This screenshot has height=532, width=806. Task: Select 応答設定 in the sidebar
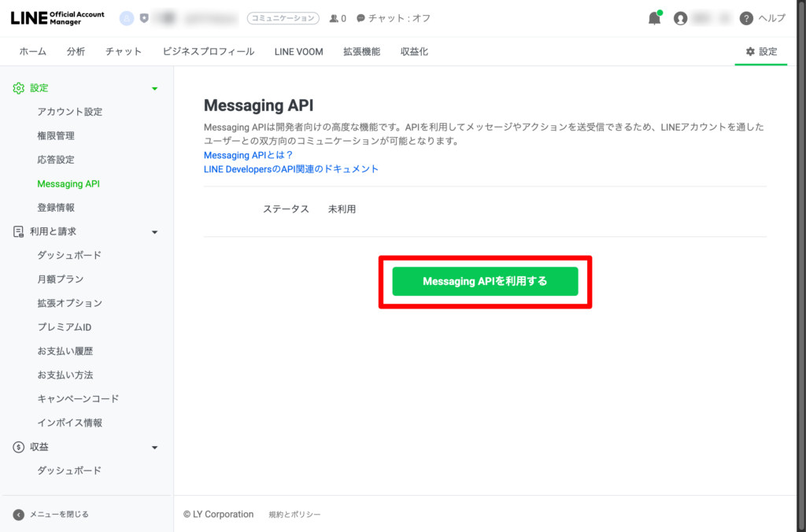click(56, 160)
